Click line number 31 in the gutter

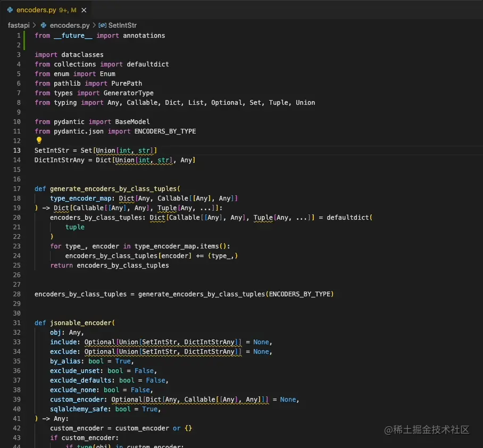16,322
